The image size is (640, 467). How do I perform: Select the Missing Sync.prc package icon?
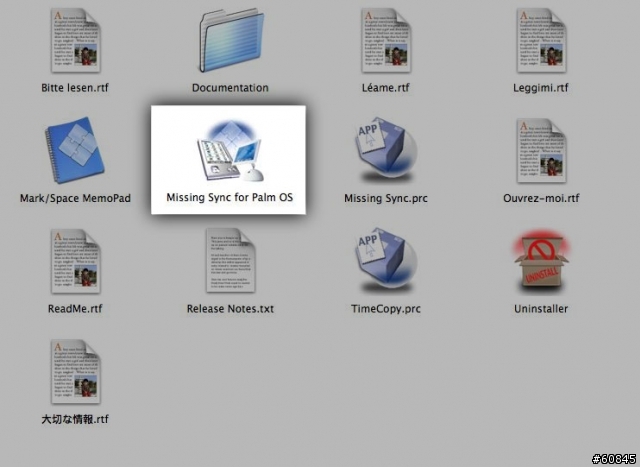(x=386, y=150)
